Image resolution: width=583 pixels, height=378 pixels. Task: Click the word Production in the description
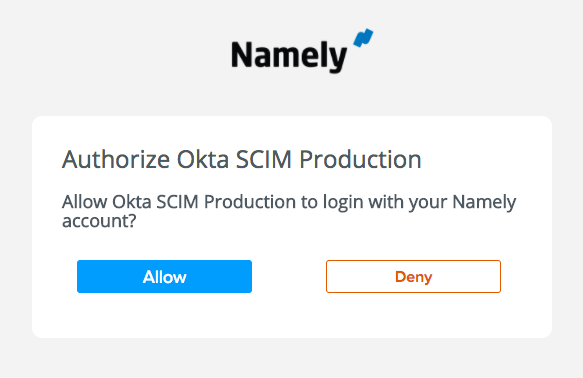[x=249, y=202]
